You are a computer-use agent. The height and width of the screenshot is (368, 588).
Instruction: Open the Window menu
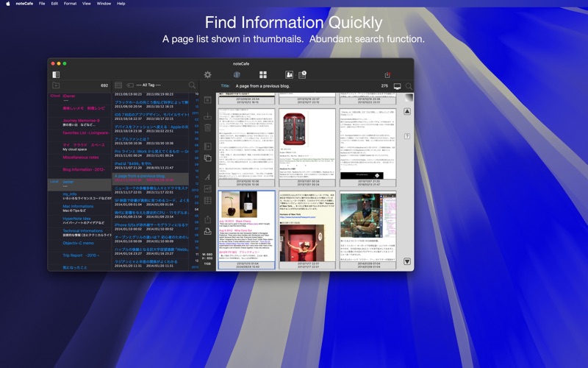pos(104,4)
